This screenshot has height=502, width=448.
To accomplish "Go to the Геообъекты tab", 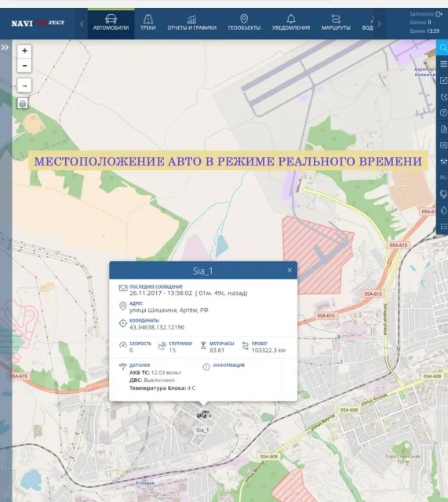I will click(244, 24).
